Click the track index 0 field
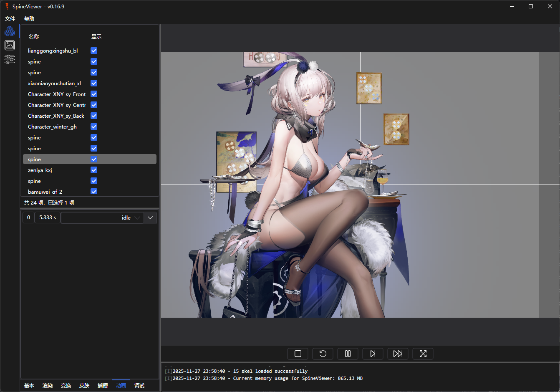 click(28, 217)
